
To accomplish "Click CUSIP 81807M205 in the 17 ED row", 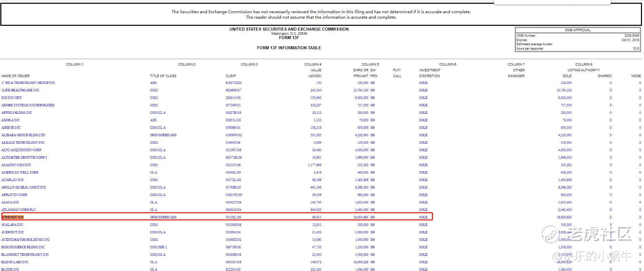I will click(234, 83).
